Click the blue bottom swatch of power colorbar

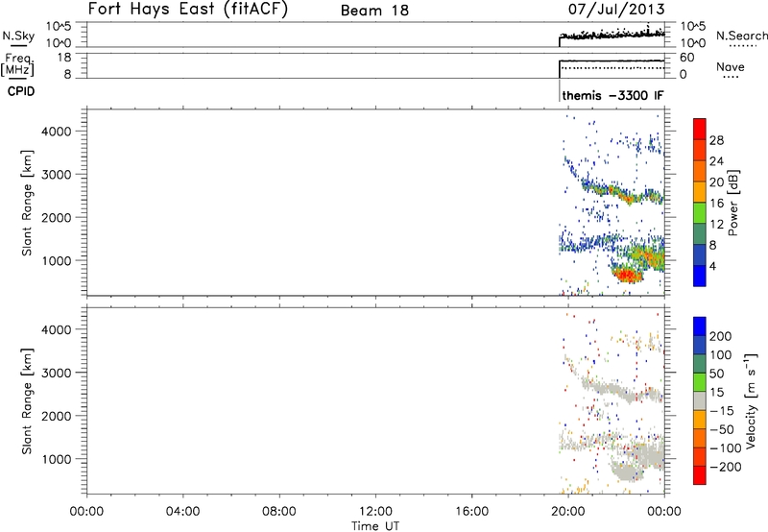tap(700, 276)
